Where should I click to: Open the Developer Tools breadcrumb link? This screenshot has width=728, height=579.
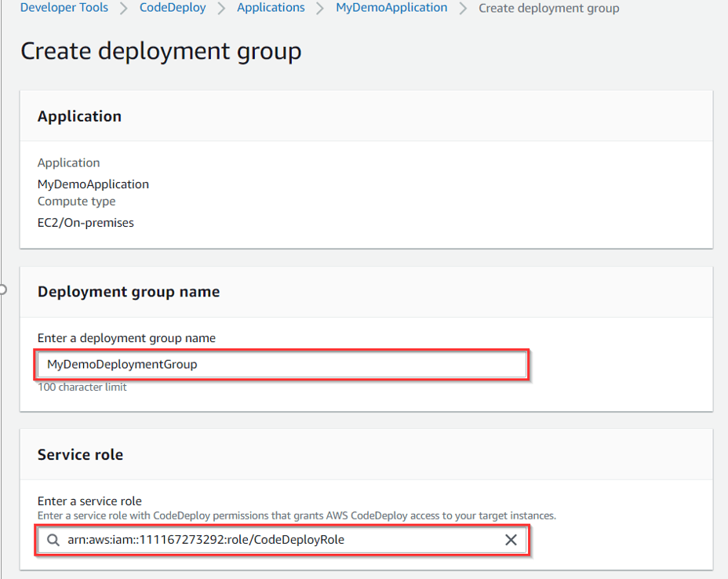(x=64, y=8)
